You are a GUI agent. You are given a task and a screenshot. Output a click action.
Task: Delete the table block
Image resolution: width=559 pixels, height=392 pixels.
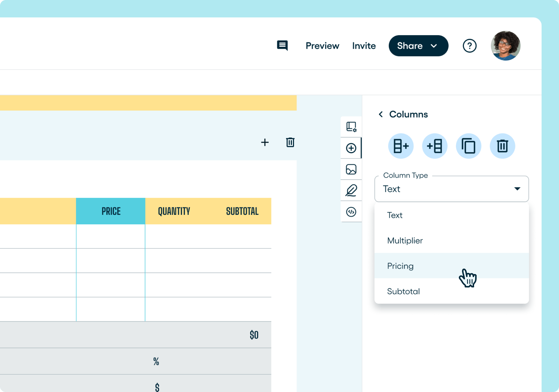pos(290,142)
